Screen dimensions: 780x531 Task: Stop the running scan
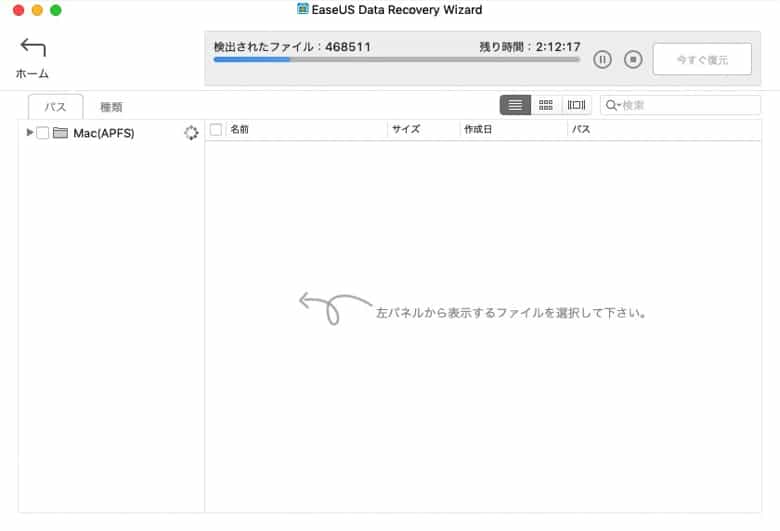pos(633,60)
